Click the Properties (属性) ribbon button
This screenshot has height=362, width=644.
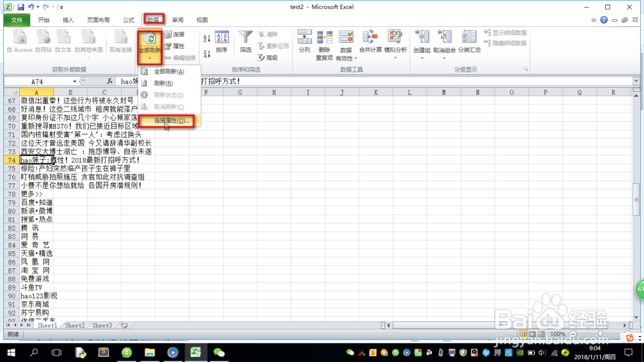point(175,46)
